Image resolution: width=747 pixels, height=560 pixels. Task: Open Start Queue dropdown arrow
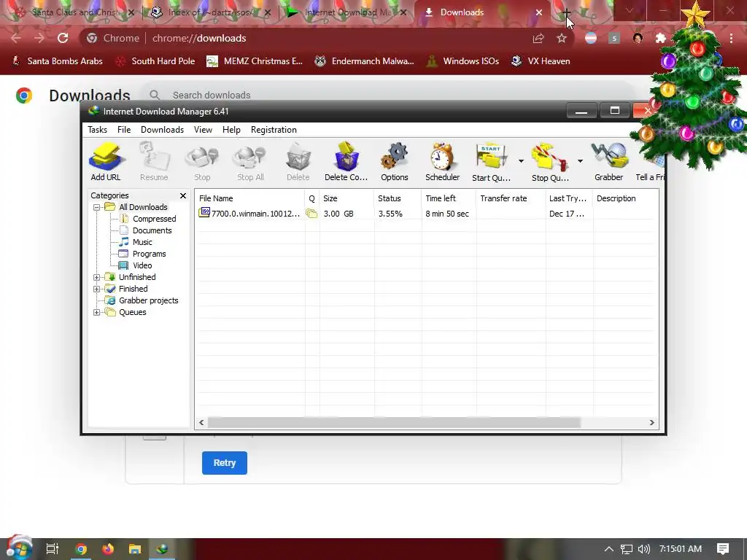click(521, 161)
